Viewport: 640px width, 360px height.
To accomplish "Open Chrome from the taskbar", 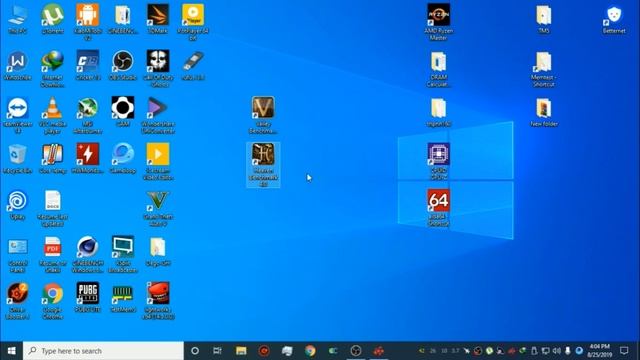I will point(310,351).
